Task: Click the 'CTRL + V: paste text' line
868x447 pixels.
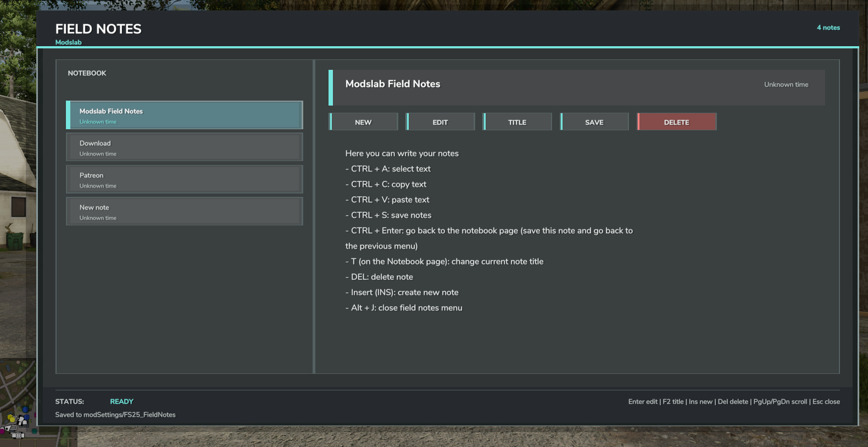Action: coord(387,200)
